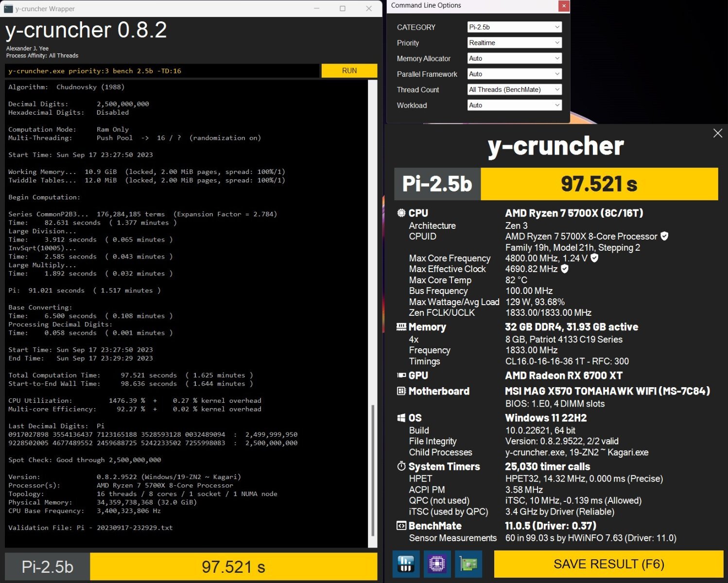Click '8 GB, Patriot 4133 C19 Series' text
The height and width of the screenshot is (583, 728).
tap(564, 339)
